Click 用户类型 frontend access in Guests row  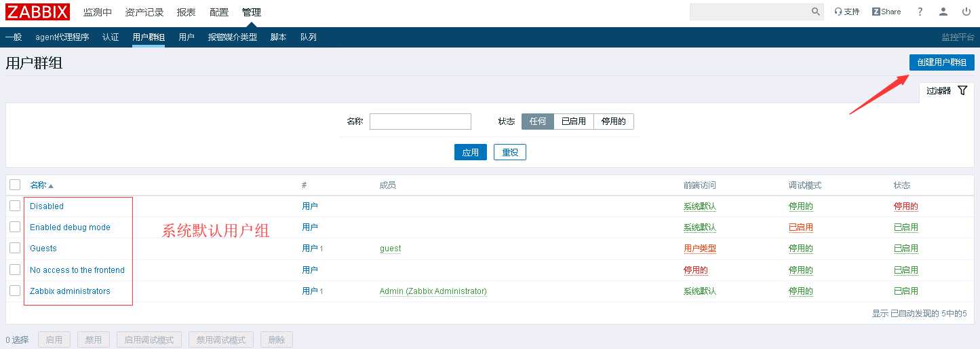coord(700,249)
